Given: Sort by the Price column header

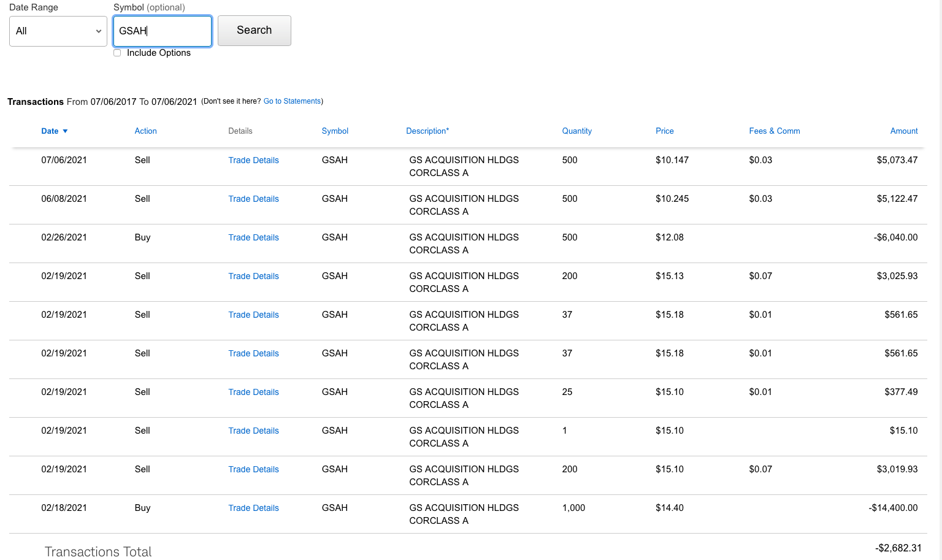Looking at the screenshot, I should pos(664,131).
